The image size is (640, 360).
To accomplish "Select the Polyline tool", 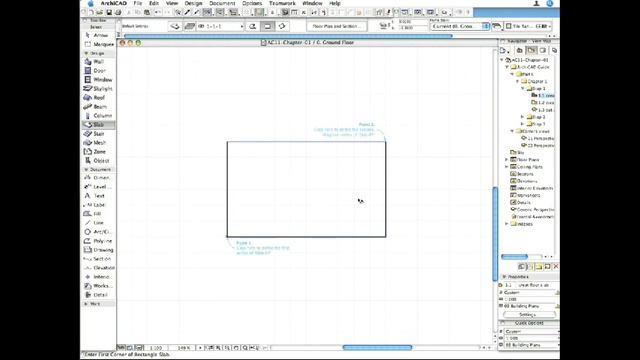I will tap(98, 241).
